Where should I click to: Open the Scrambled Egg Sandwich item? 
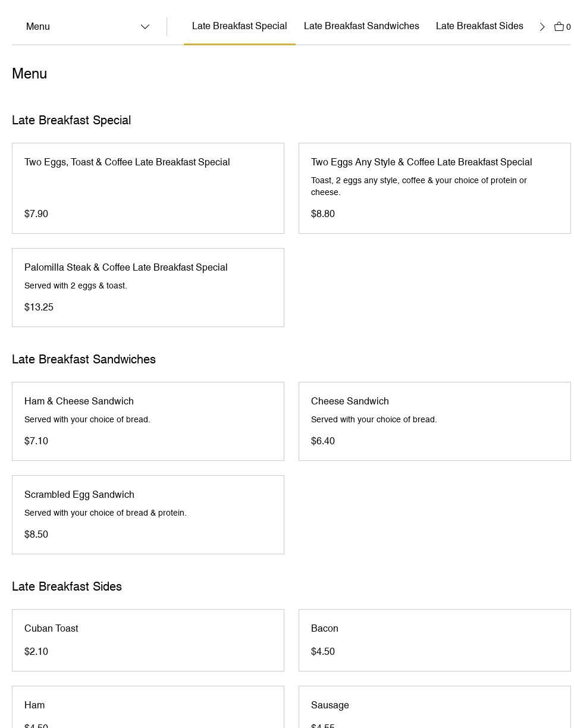click(x=148, y=514)
